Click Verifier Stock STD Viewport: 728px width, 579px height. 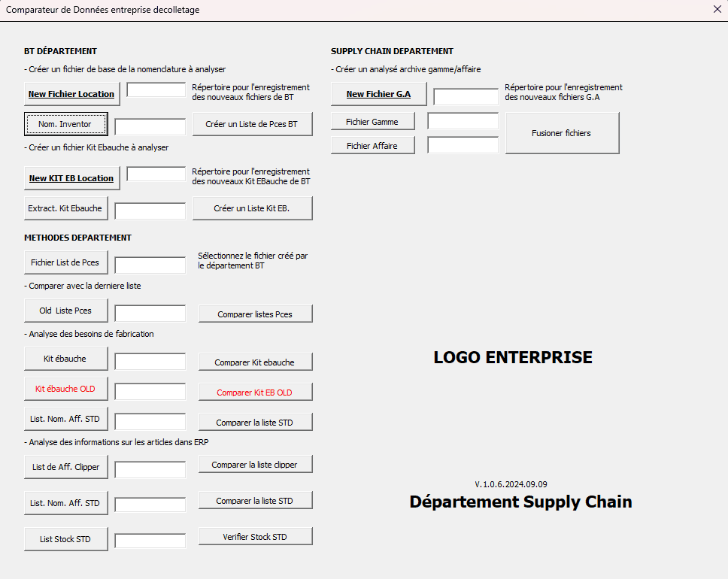point(255,535)
